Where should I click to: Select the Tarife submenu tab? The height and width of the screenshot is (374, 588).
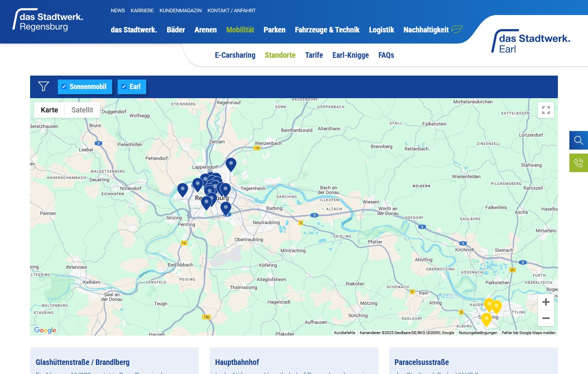pos(314,55)
